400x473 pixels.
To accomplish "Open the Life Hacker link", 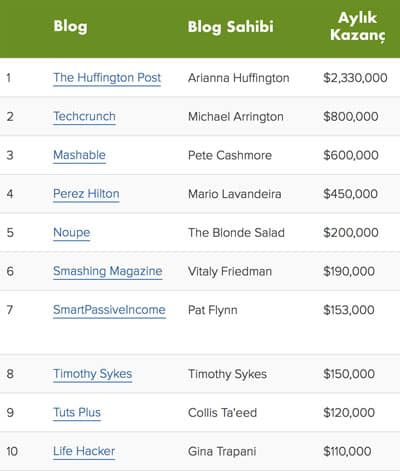I will point(84,451).
